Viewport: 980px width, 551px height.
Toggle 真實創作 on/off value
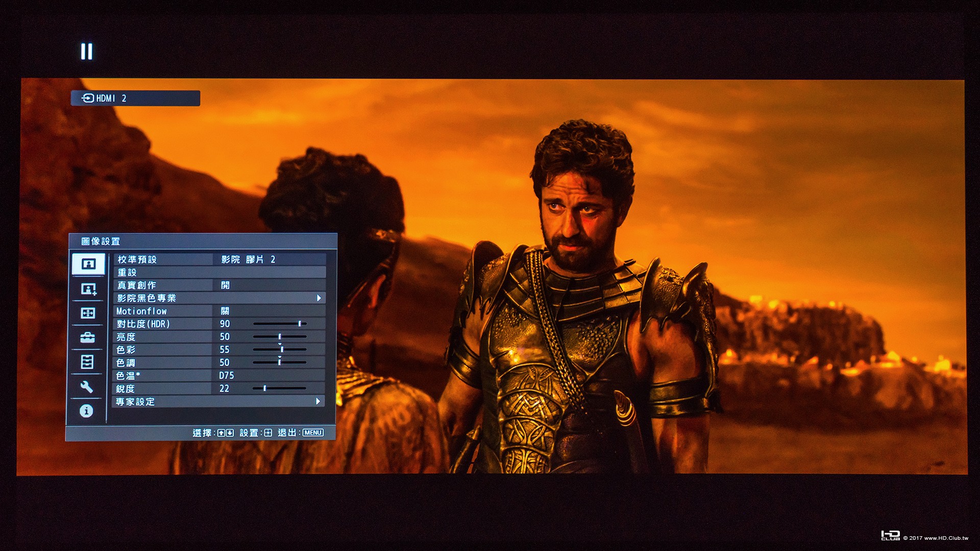[x=225, y=285]
